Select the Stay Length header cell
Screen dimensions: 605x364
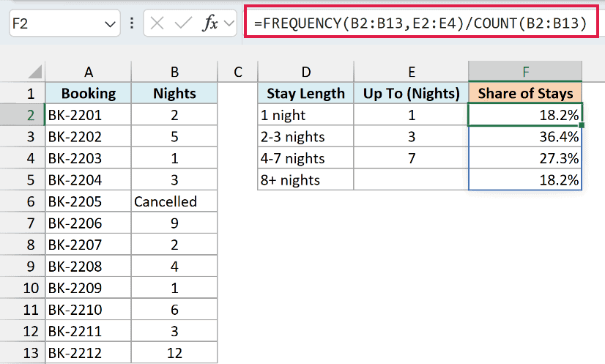305,94
